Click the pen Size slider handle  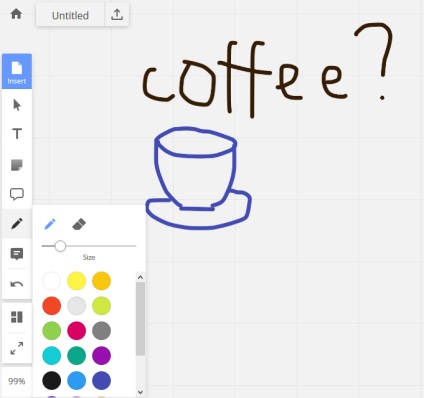click(60, 246)
